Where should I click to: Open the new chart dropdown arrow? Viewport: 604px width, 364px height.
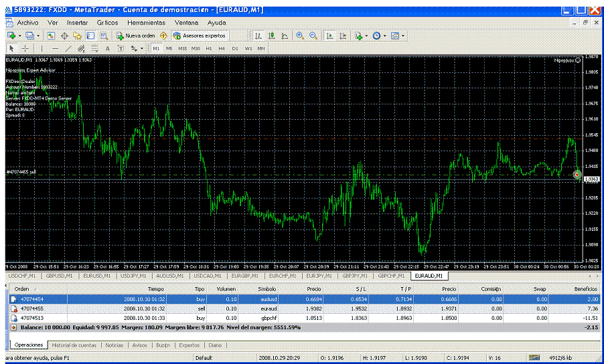[20, 35]
